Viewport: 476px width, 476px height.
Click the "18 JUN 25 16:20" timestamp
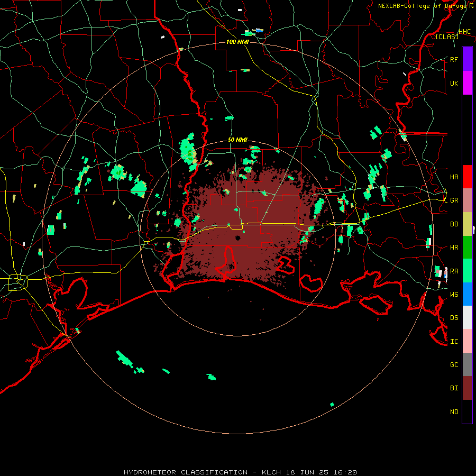click(322, 472)
